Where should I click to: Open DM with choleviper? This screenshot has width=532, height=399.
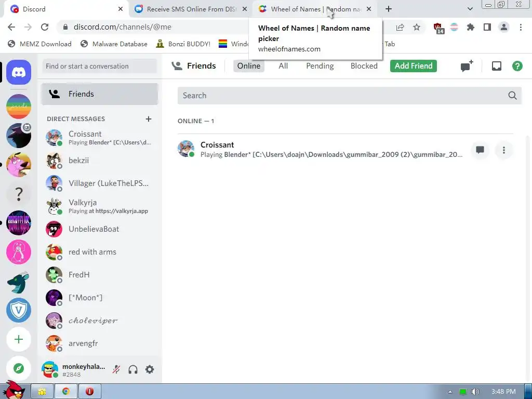point(100,321)
